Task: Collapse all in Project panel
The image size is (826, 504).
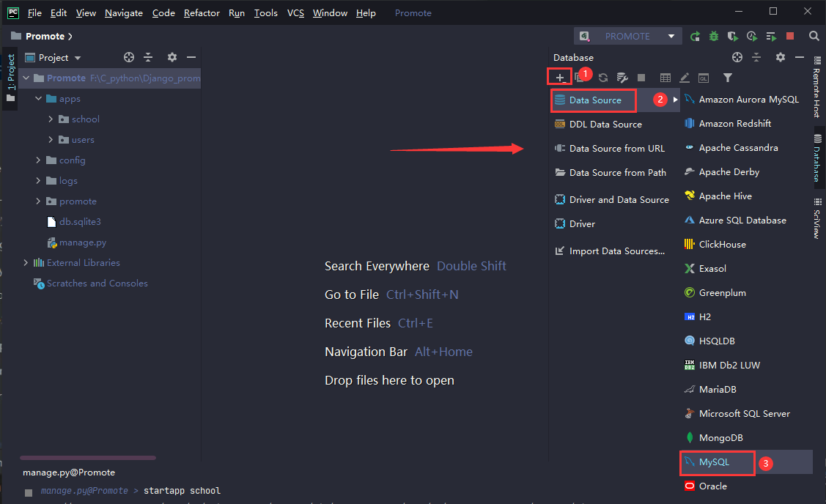Action: point(148,57)
